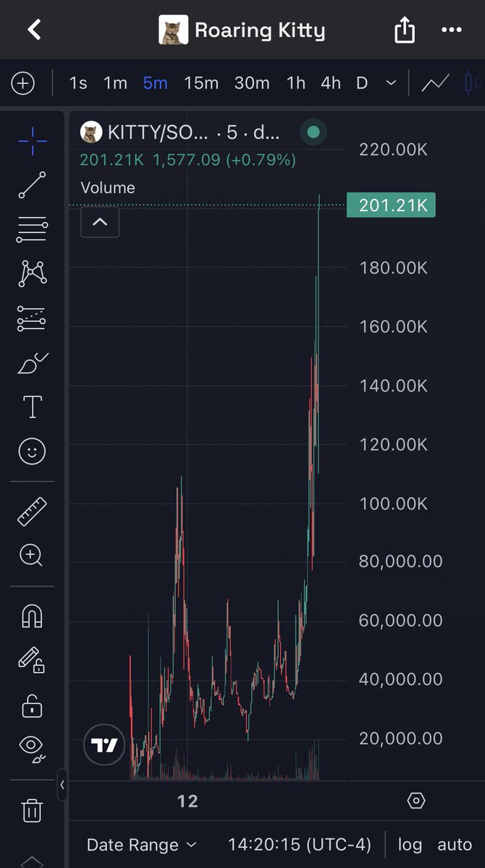Select the Volume indicator label

(108, 188)
